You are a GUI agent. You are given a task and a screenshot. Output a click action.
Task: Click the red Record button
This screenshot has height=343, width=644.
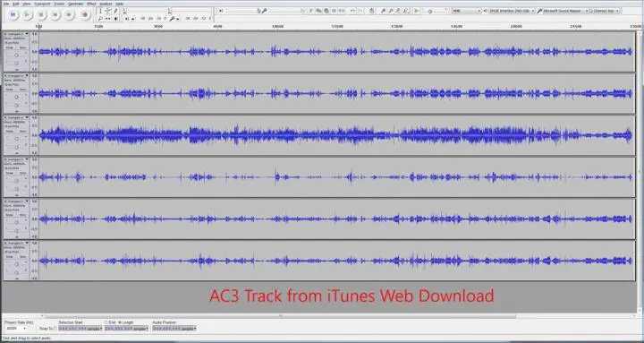coord(84,14)
